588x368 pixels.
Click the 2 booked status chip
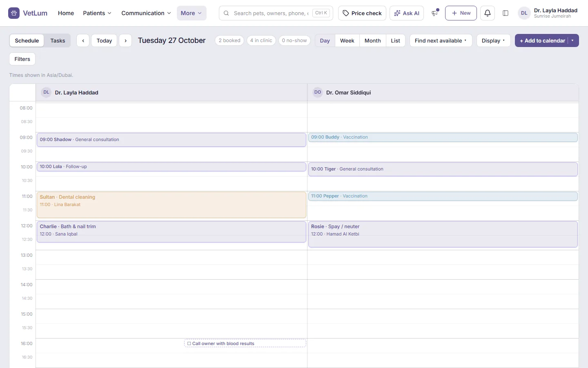click(x=229, y=40)
